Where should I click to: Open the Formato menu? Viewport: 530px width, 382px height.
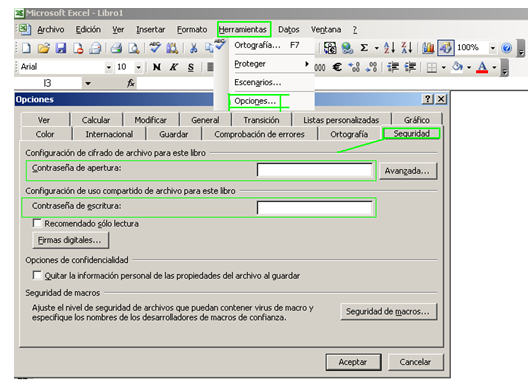point(192,30)
